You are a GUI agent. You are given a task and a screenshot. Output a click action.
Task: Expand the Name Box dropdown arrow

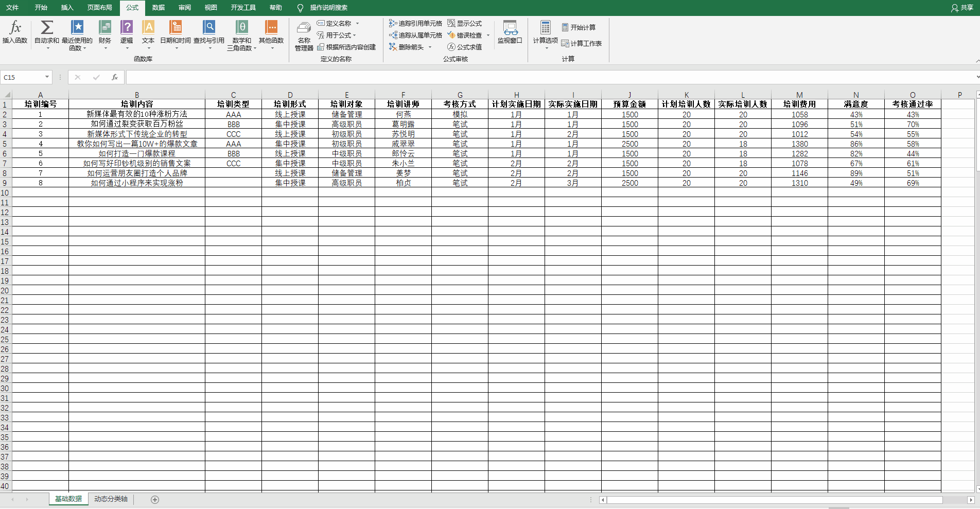click(x=47, y=77)
